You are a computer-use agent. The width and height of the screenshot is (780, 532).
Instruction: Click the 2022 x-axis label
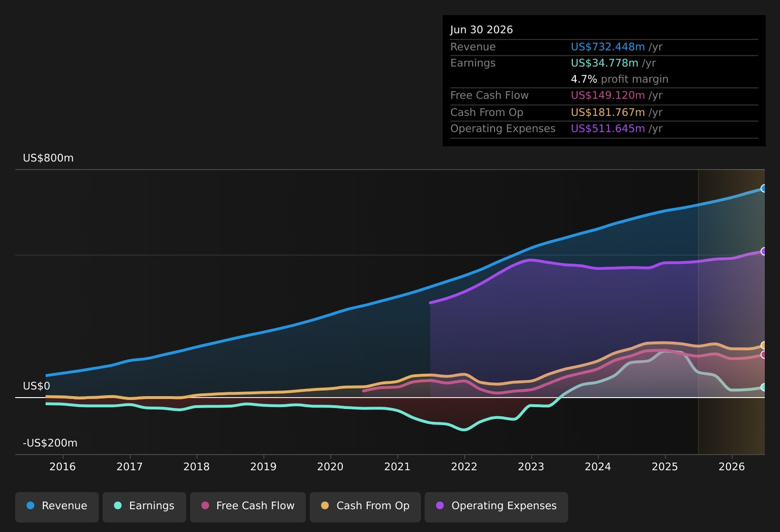pos(464,467)
